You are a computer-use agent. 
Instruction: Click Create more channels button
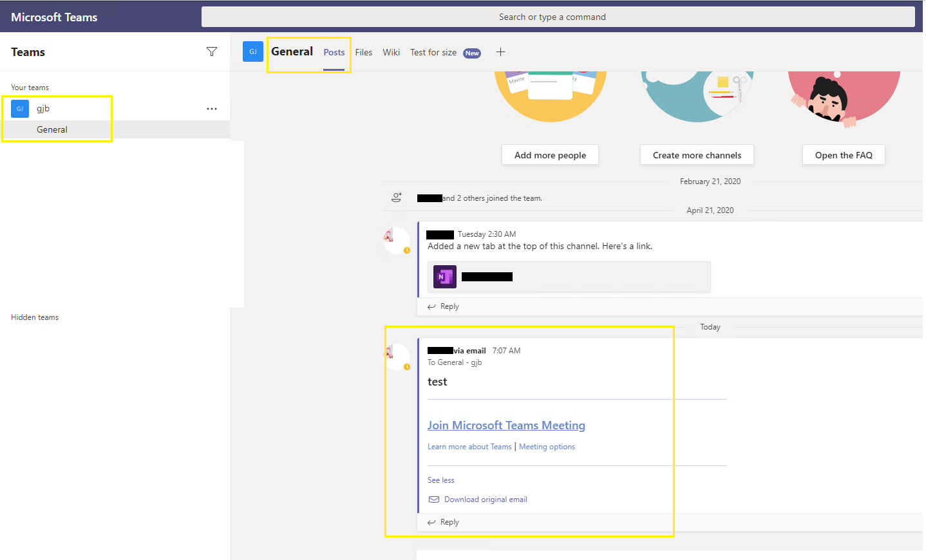pos(697,155)
